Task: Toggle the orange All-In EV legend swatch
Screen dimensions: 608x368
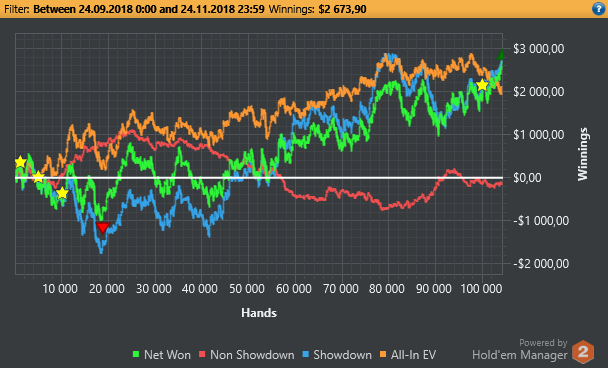Action: (x=383, y=354)
